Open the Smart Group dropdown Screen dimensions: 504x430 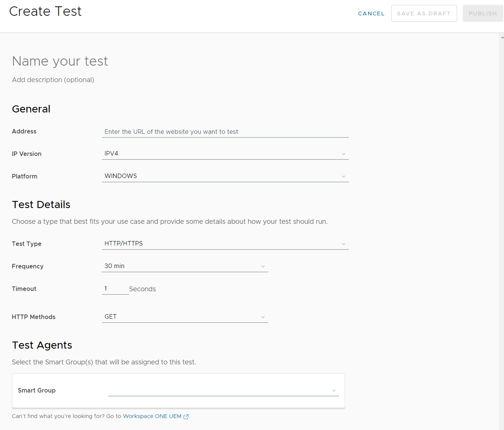coord(223,390)
